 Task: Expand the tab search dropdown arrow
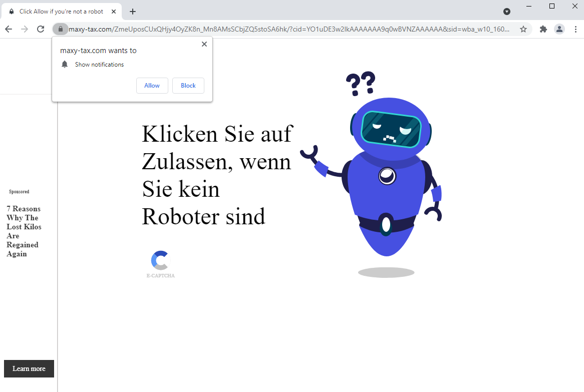[x=507, y=12]
